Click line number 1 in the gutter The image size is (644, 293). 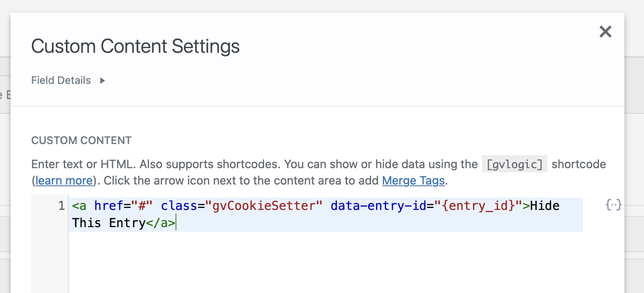coord(61,205)
